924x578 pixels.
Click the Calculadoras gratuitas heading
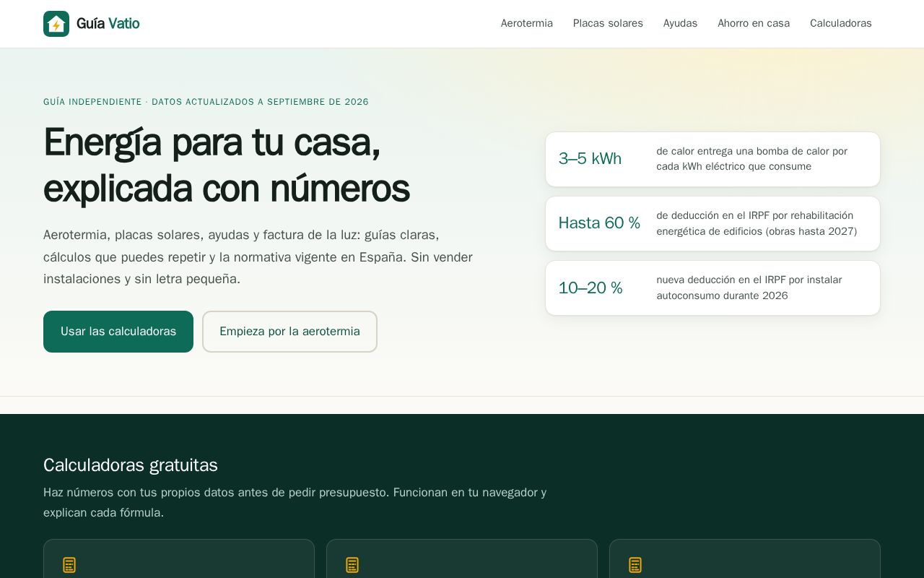click(x=131, y=465)
